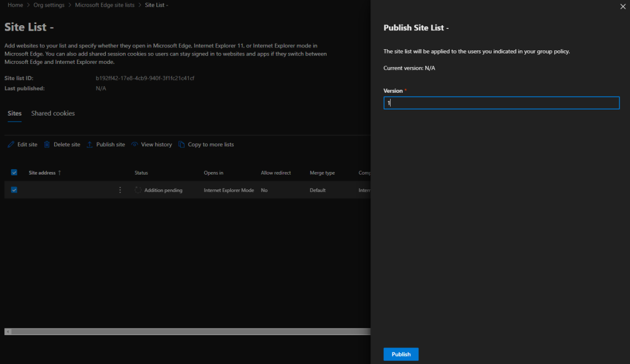Open Microsoft Edge site lists breadcrumb

(x=105, y=5)
